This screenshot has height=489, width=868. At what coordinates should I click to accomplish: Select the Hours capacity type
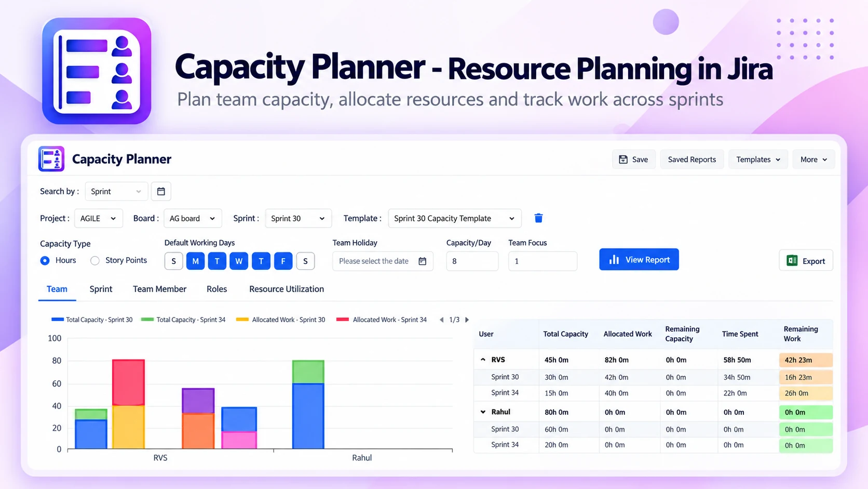tap(45, 260)
